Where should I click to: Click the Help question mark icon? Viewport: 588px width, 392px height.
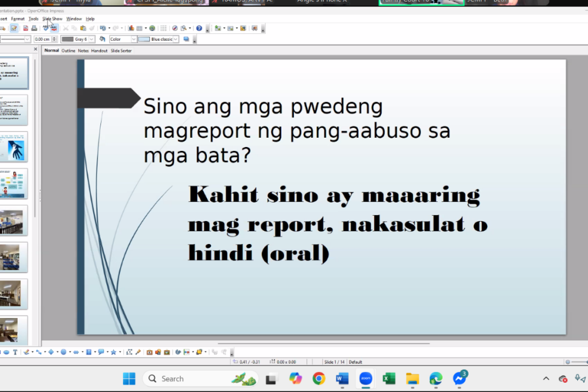coord(199,28)
